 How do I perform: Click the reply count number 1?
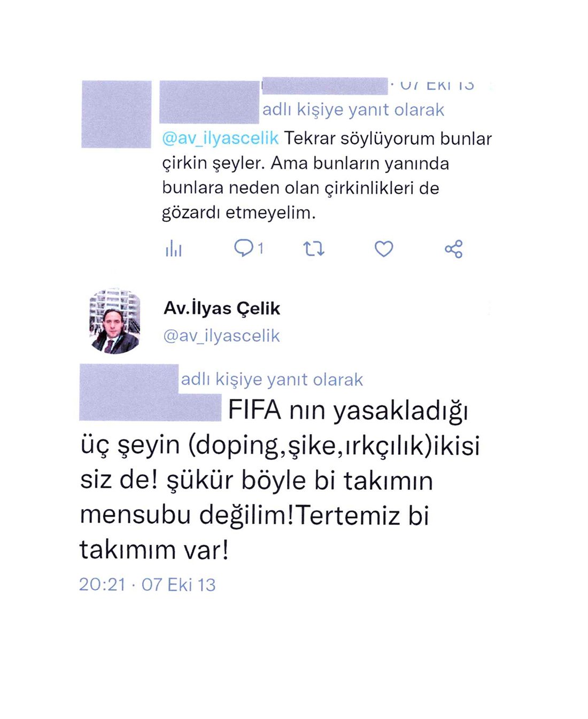(260, 248)
